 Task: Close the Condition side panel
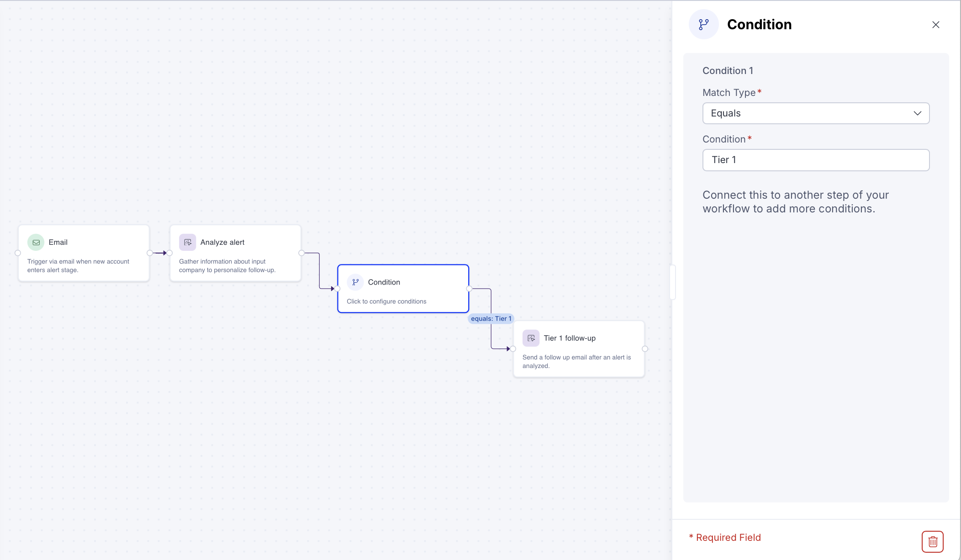(935, 25)
